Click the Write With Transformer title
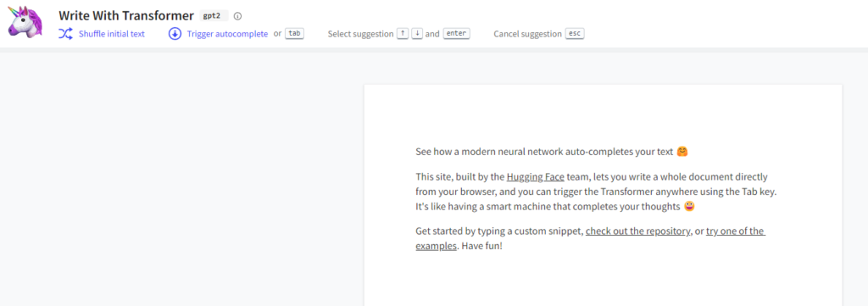868x306 pixels. pos(126,15)
